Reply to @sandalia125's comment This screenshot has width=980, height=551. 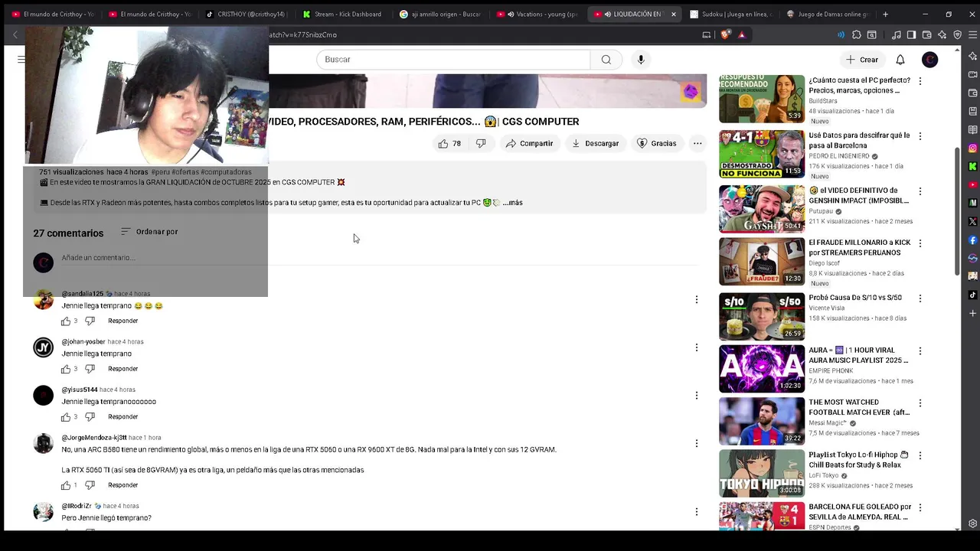coord(123,321)
